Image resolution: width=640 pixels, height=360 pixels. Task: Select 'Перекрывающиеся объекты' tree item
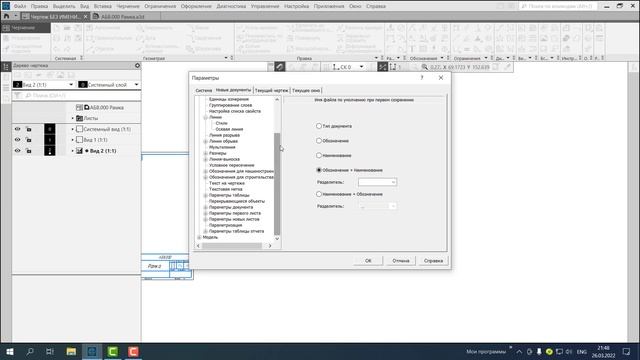click(x=237, y=201)
